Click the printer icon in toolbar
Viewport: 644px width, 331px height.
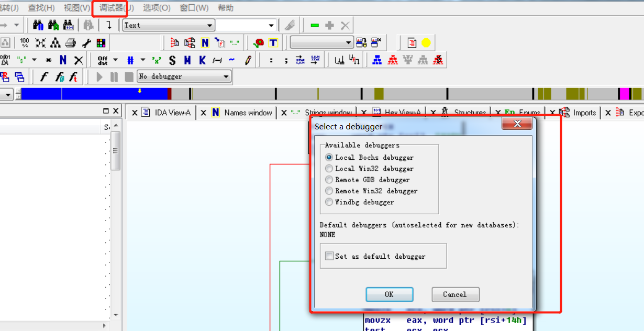click(71, 43)
